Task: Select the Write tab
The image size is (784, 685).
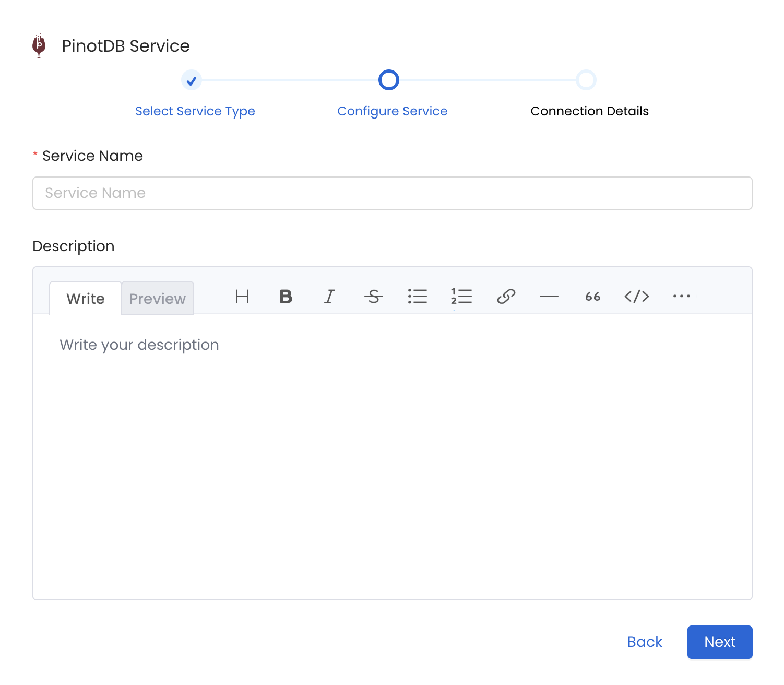Action: point(85,298)
